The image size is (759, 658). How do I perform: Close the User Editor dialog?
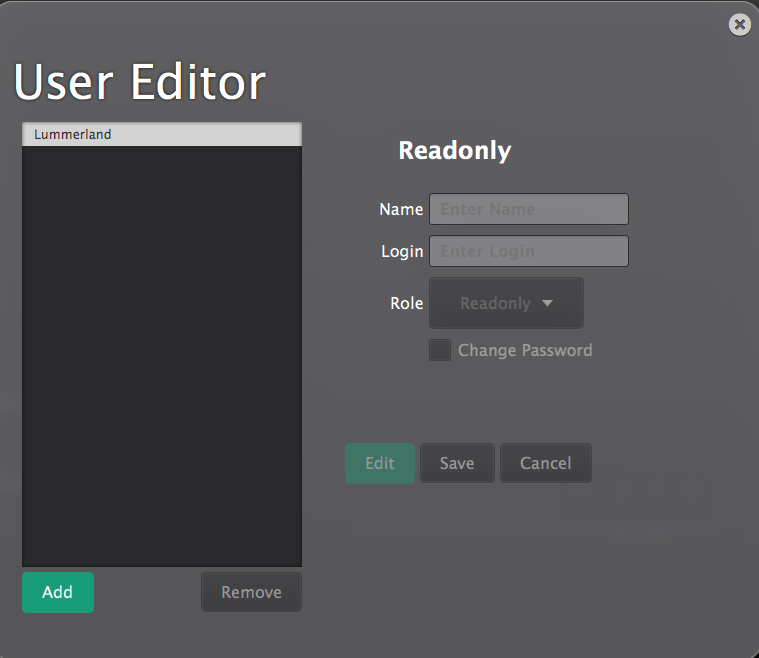click(x=739, y=25)
